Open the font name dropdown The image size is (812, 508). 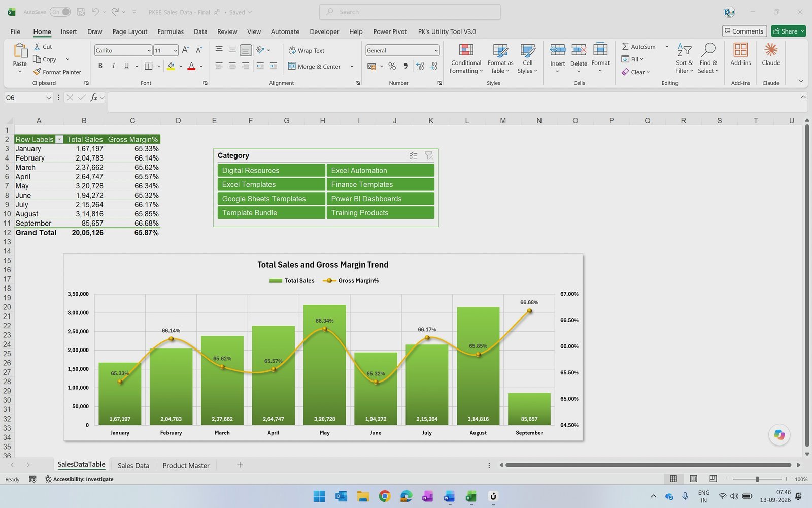pos(149,50)
